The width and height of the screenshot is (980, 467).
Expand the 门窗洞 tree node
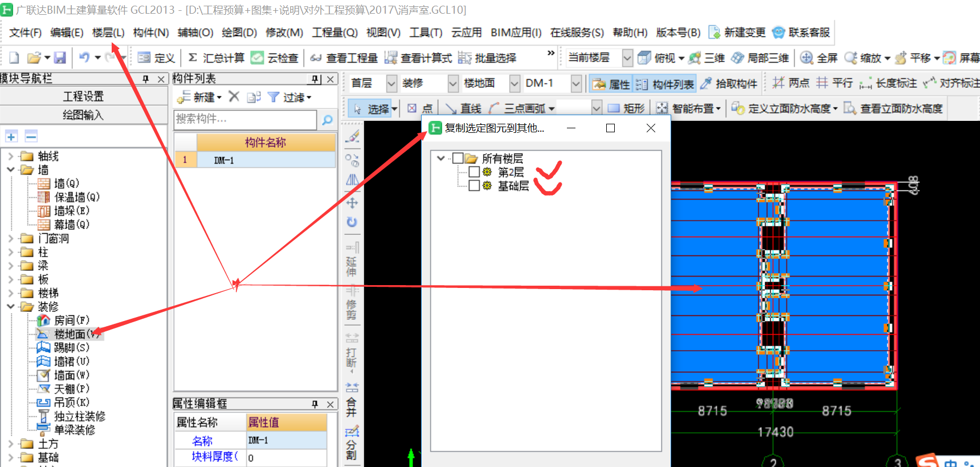click(x=11, y=238)
